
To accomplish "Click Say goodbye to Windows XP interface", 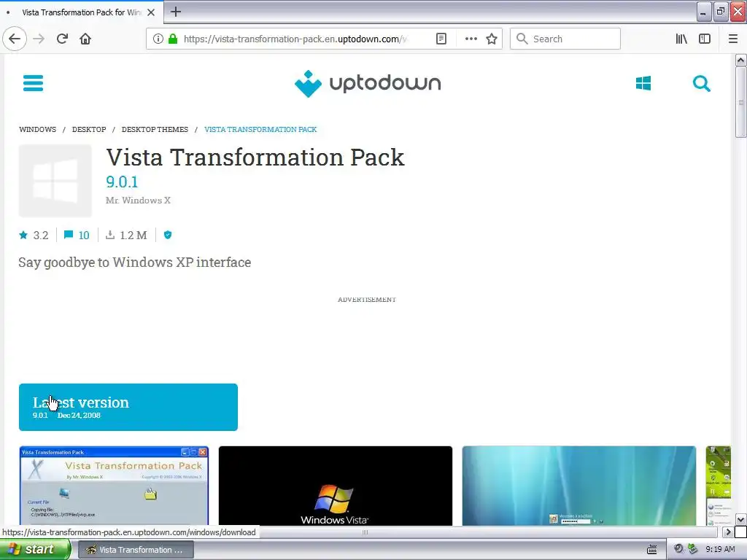I will [x=135, y=262].
